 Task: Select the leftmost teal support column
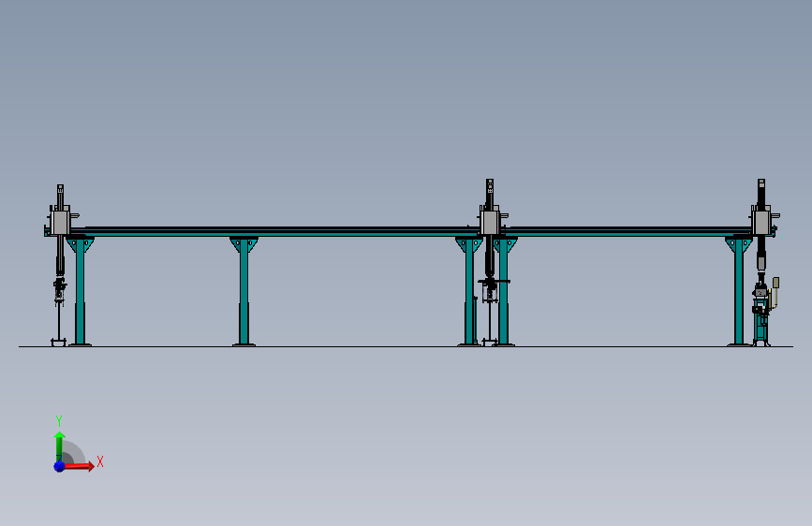(80, 291)
